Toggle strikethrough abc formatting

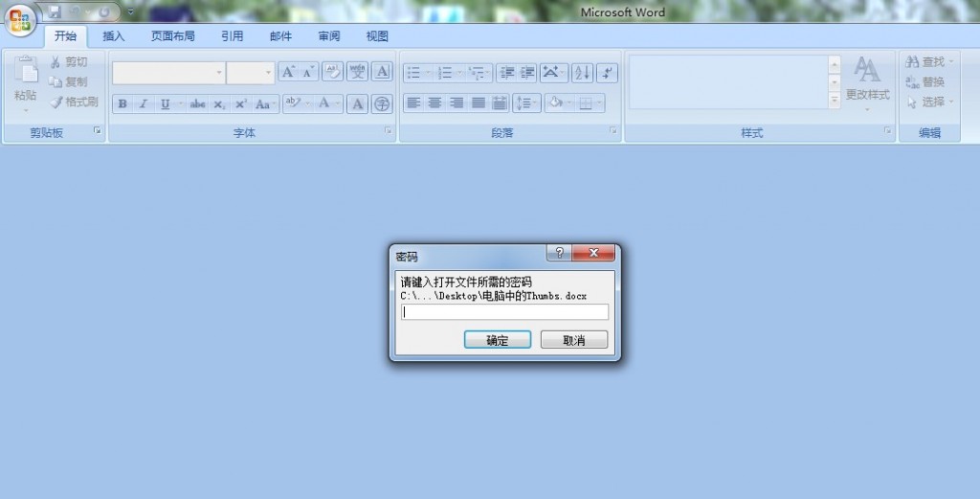click(197, 103)
